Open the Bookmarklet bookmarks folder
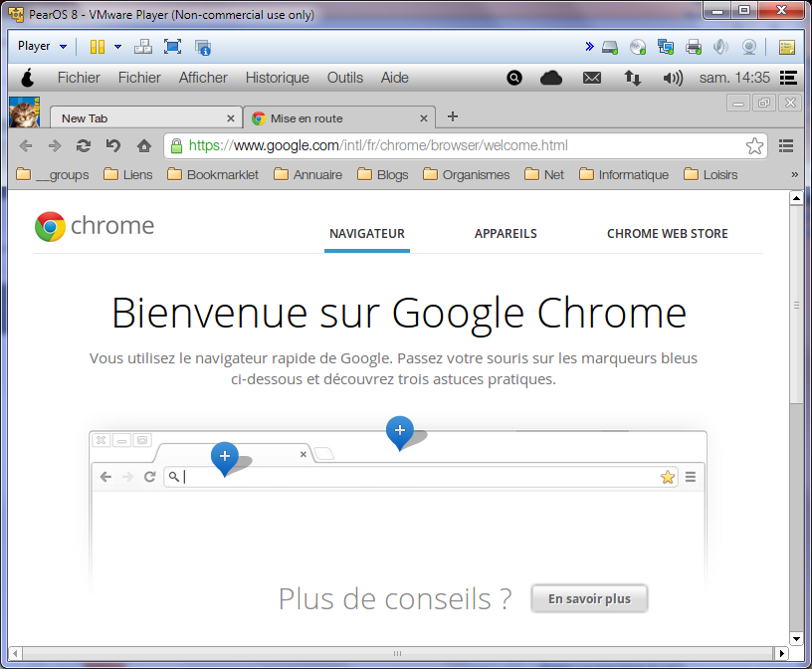The width and height of the screenshot is (812, 669). click(x=213, y=174)
